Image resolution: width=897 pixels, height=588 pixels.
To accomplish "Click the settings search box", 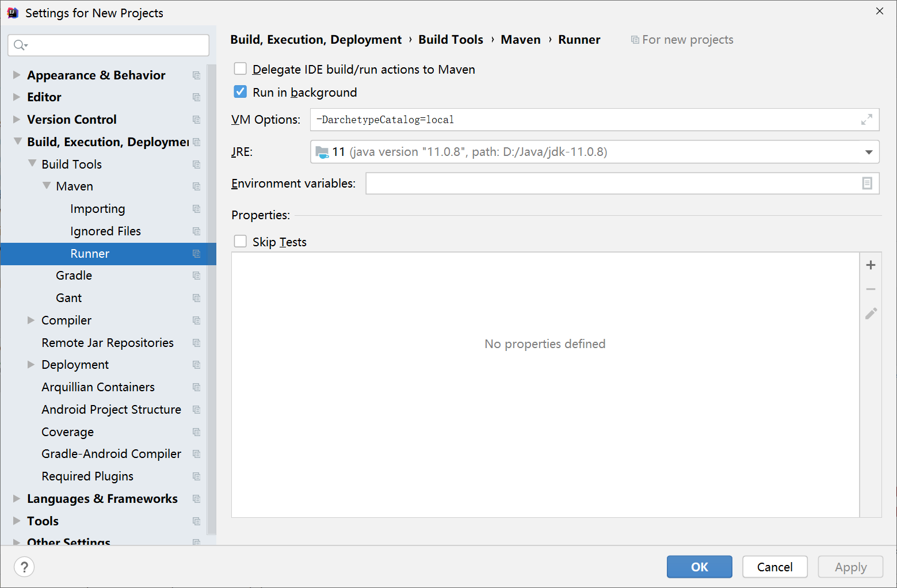I will [108, 45].
